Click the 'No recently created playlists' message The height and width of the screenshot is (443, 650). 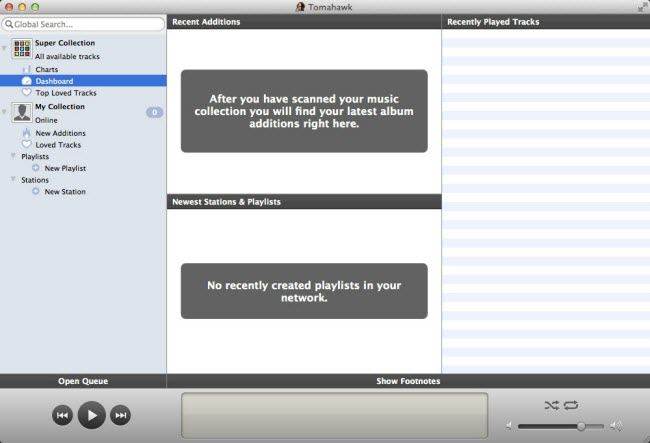[304, 291]
